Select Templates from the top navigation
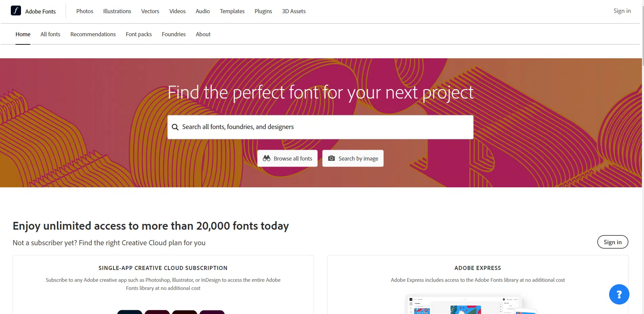The image size is (644, 314). 232,11
